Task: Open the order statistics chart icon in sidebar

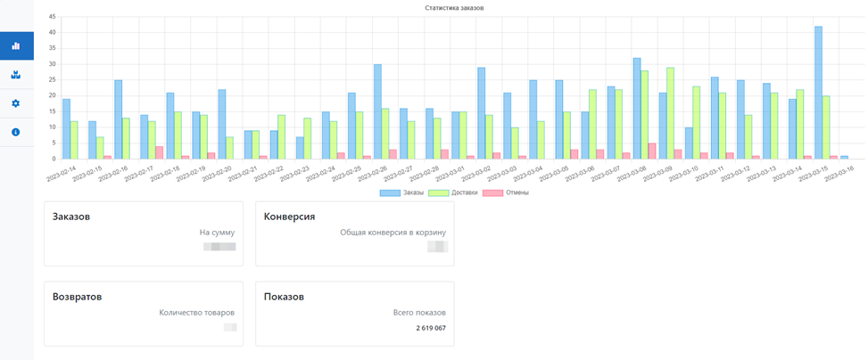Action: click(x=16, y=45)
